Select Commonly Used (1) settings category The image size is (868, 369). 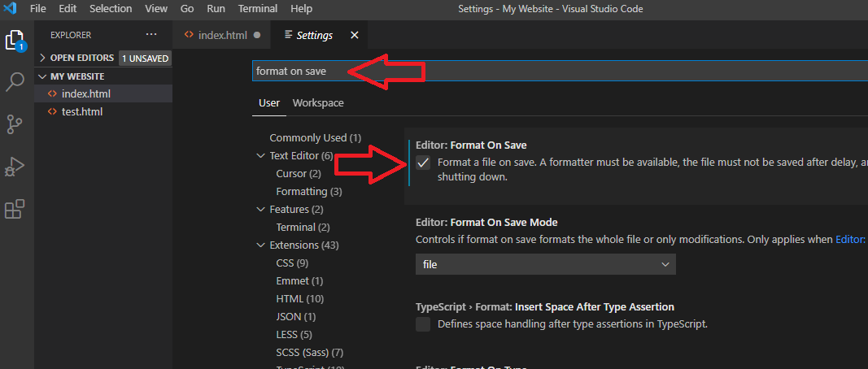coord(315,137)
